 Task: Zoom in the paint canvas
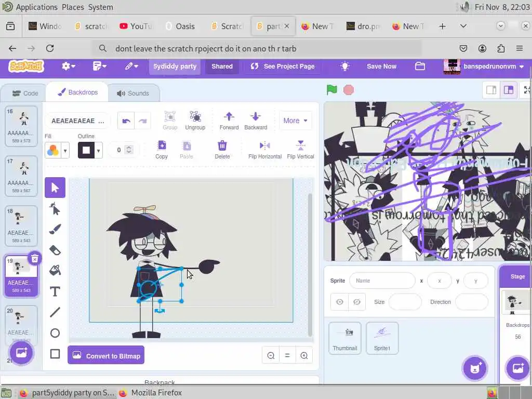coord(304,355)
